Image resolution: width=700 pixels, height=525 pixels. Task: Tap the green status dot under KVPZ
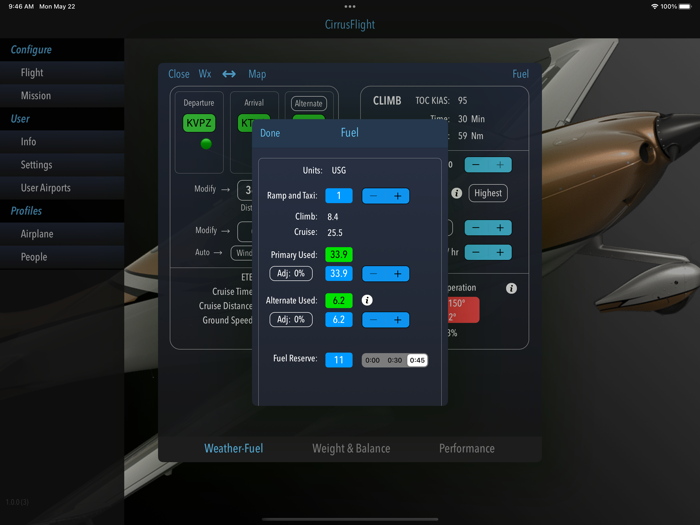(x=206, y=144)
